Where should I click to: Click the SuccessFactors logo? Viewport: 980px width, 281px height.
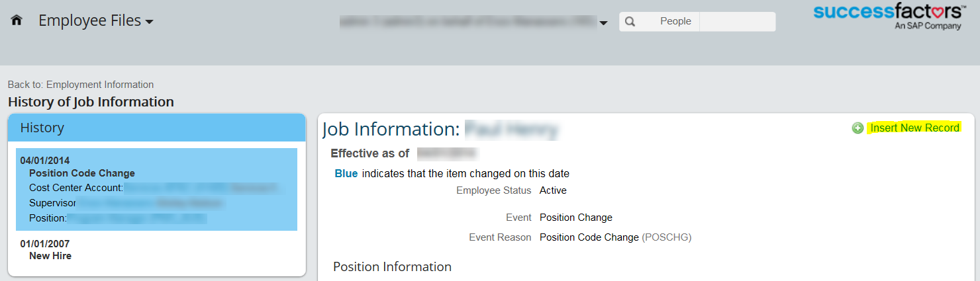click(x=888, y=17)
